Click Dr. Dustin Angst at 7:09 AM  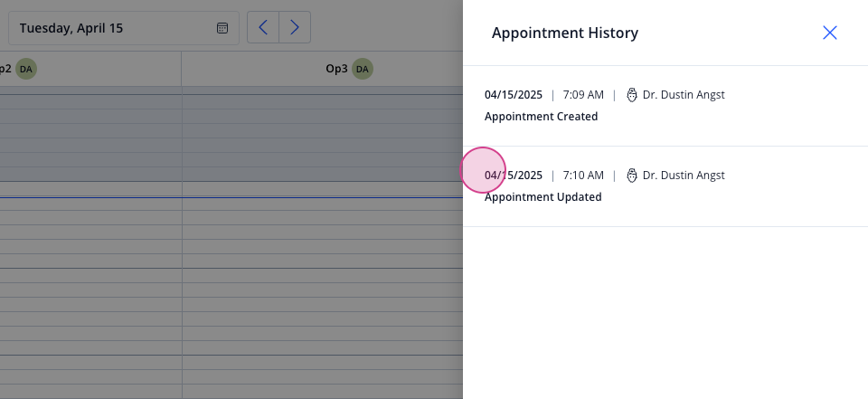click(684, 95)
